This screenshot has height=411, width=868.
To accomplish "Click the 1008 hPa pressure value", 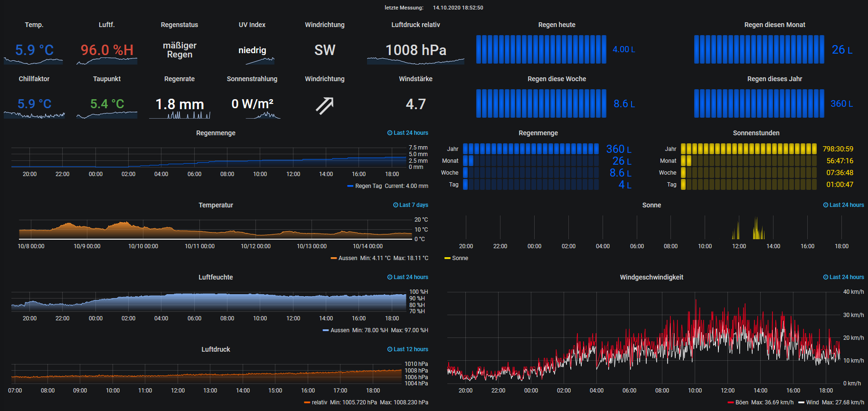I will pyautogui.click(x=415, y=50).
